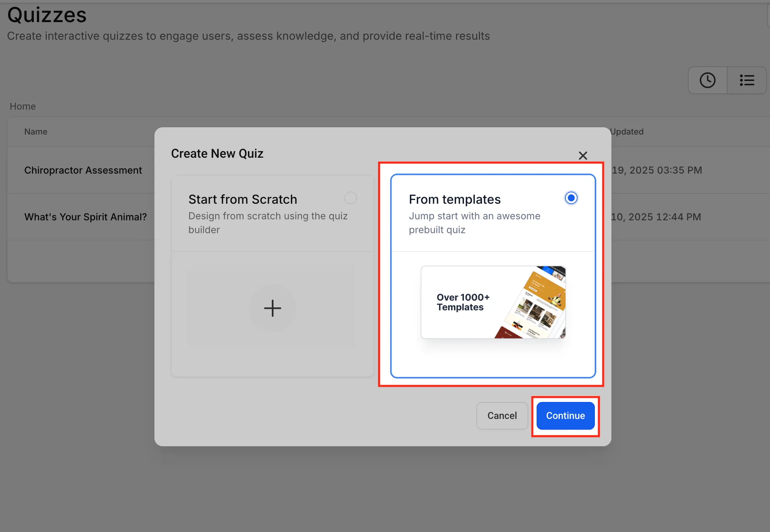Select the Start from Scratch radio button
Image resolution: width=770 pixels, height=532 pixels.
(350, 198)
